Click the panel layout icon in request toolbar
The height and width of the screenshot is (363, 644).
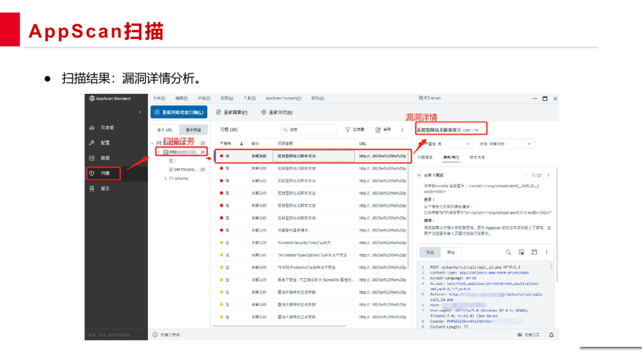pyautogui.click(x=534, y=252)
